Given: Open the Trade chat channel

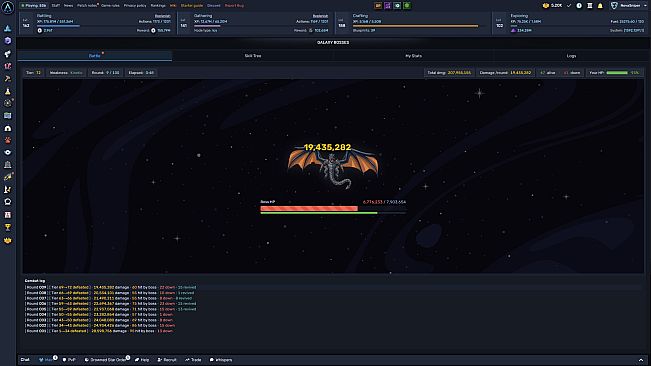Looking at the screenshot, I should coord(193,360).
